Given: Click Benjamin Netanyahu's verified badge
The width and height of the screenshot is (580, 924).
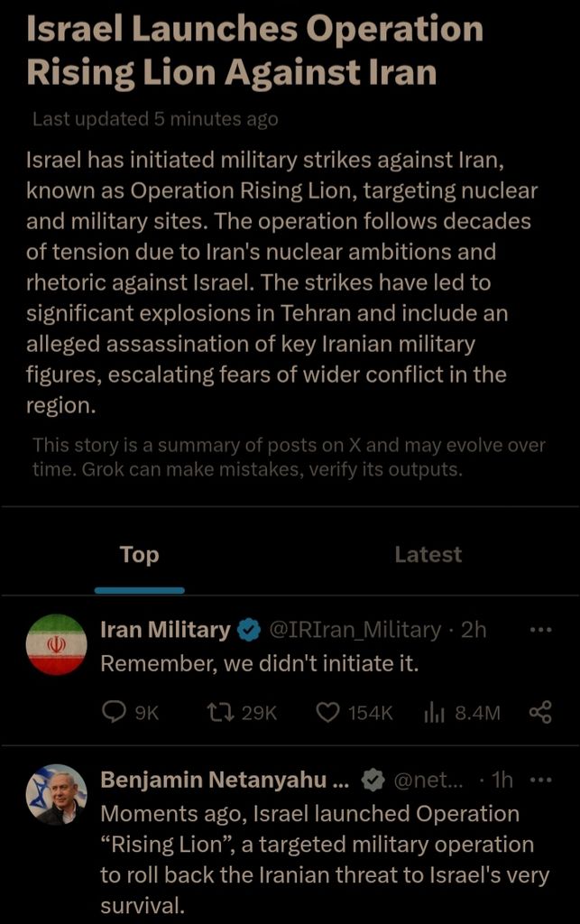Looking at the screenshot, I should 374,780.
